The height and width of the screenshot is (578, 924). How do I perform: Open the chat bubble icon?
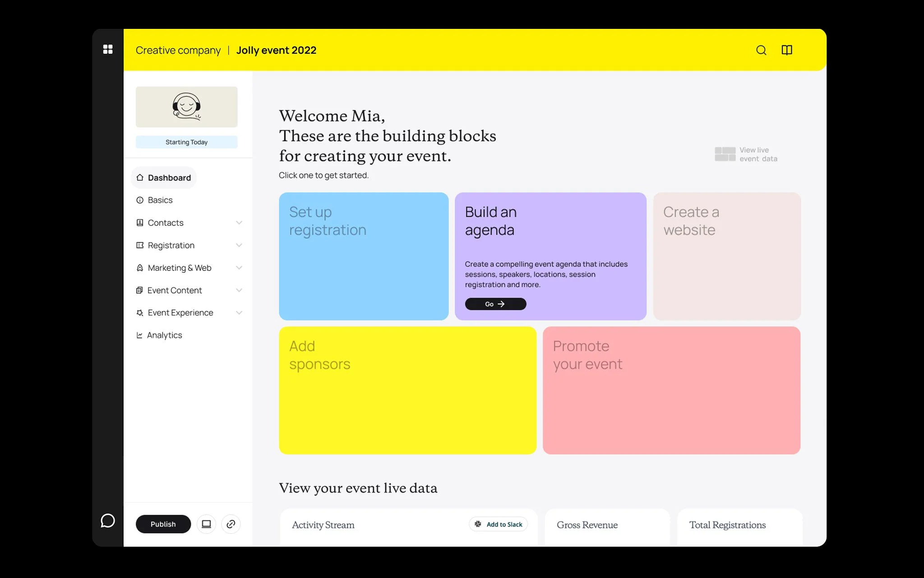[107, 521]
